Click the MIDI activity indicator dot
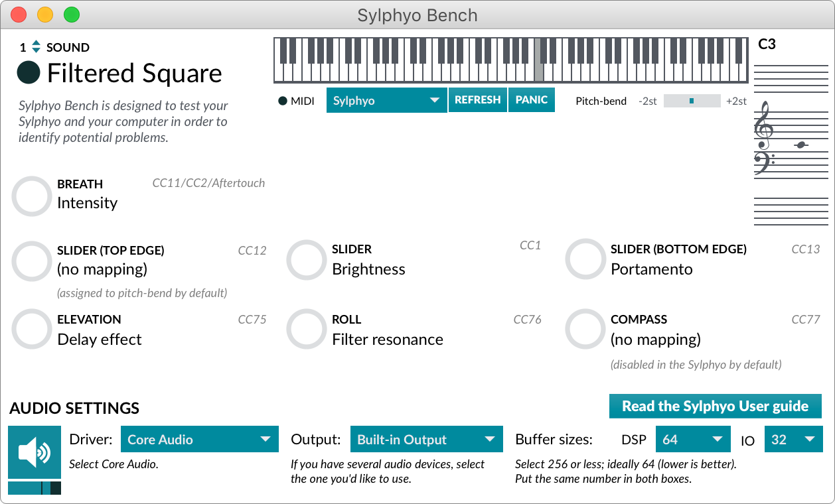Viewport: 835px width, 504px height. (x=283, y=101)
